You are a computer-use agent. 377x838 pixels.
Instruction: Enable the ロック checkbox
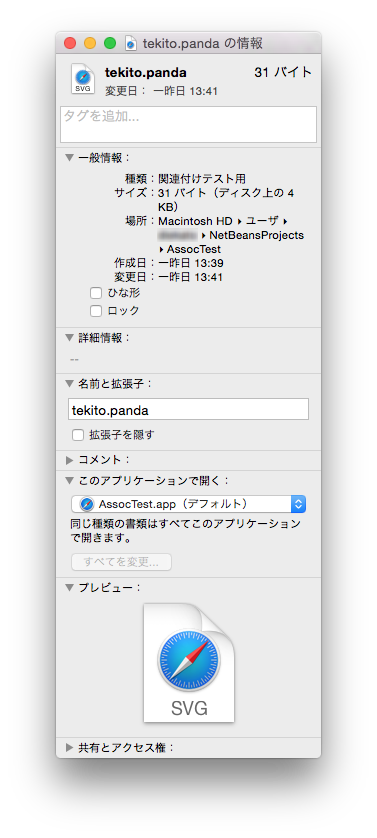96,311
